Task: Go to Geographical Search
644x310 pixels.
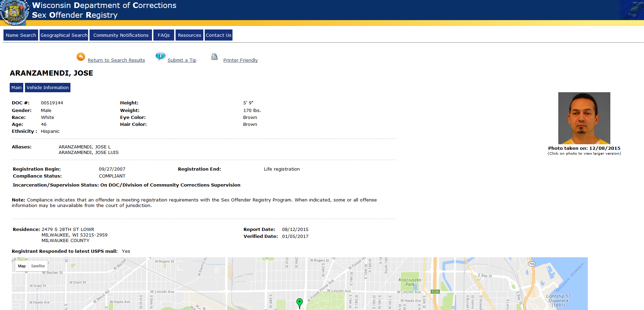Action: coord(64,35)
